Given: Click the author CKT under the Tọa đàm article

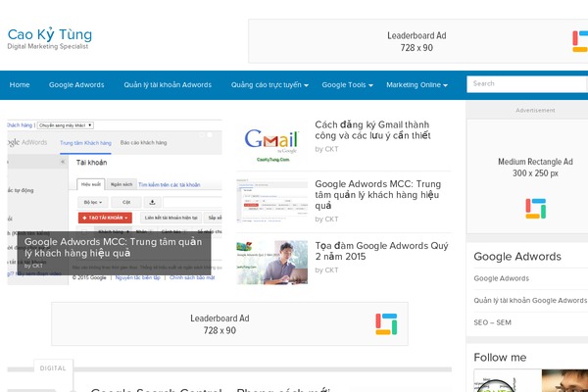Looking at the screenshot, I should 331,270.
